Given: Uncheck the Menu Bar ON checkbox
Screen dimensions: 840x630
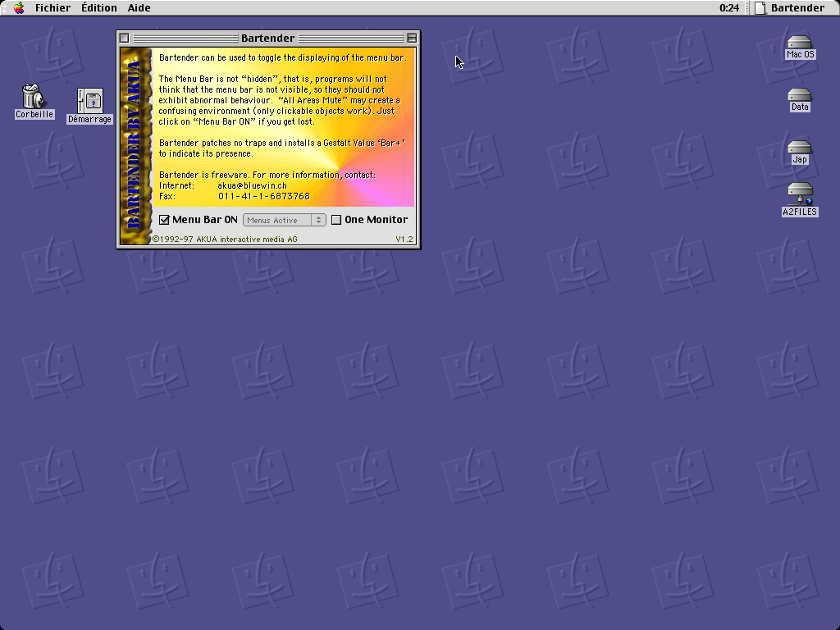Looking at the screenshot, I should 164,220.
